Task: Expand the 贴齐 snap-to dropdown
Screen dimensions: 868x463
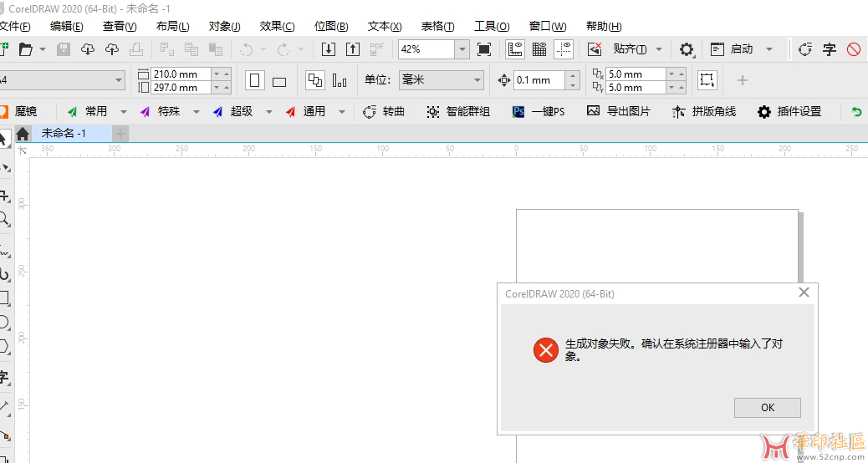Action: click(658, 49)
